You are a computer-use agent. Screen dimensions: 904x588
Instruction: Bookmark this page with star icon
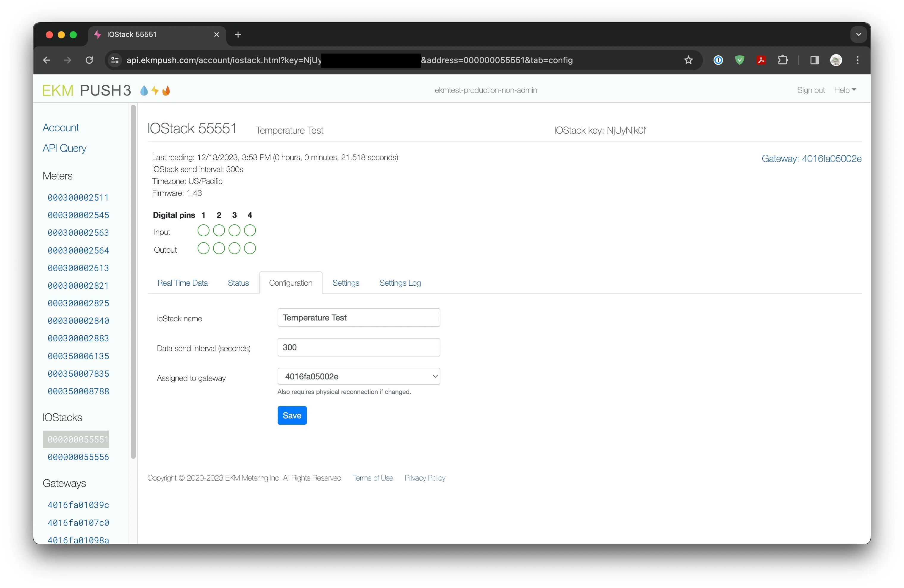[x=688, y=60]
